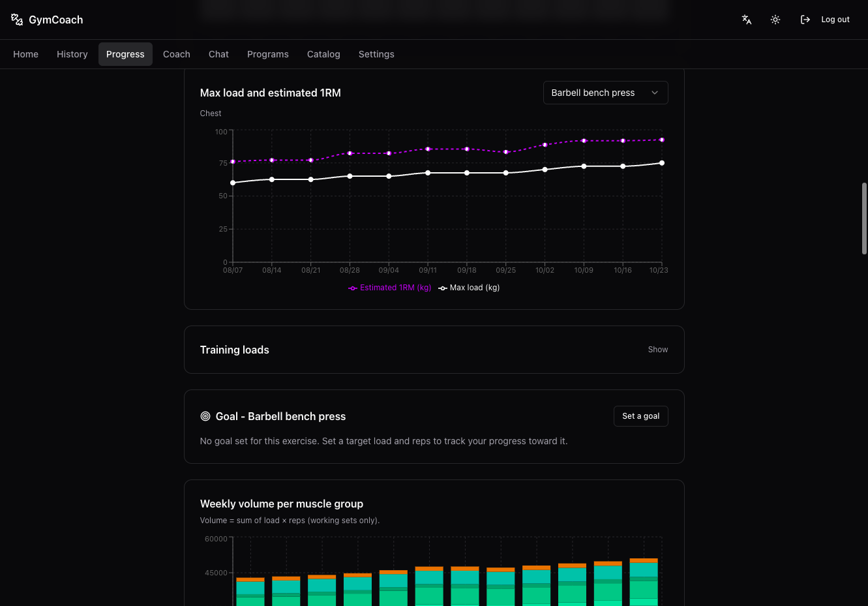Click the Log out text link
This screenshot has width=868, height=606.
coord(835,20)
